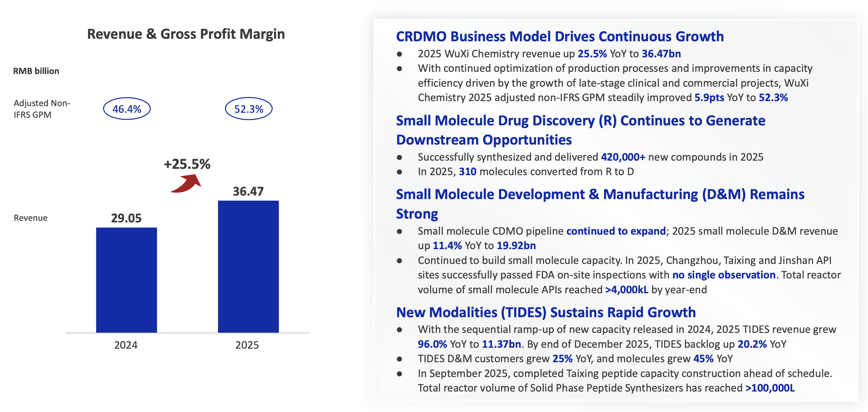868x412 pixels.
Task: Click New Modalities (TIDES) Sustains Rapid Growth heading
Action: (546, 312)
